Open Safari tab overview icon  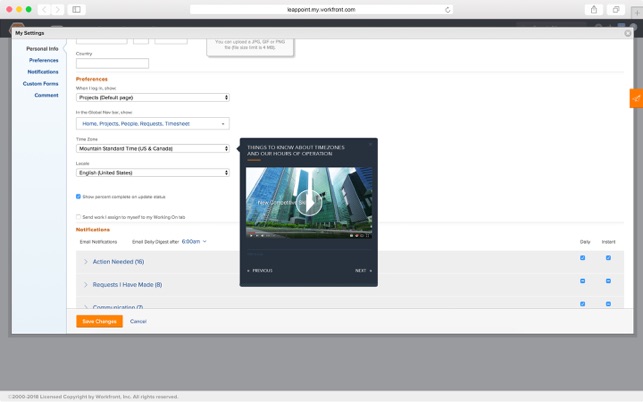616,10
